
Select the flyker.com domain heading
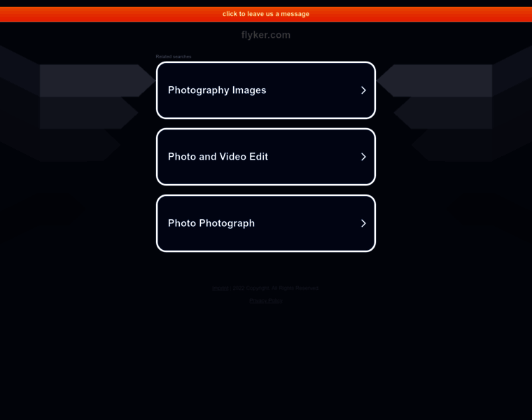click(266, 35)
